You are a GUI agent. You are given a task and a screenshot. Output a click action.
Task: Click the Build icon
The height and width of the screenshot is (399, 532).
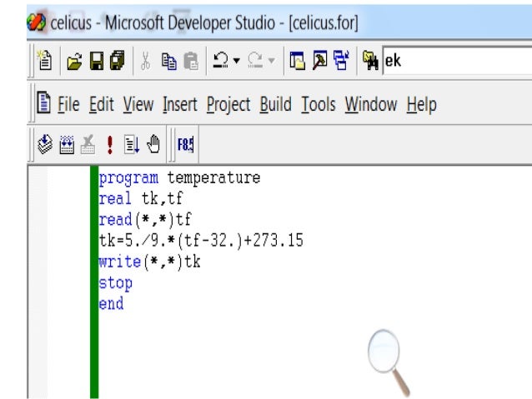point(67,144)
